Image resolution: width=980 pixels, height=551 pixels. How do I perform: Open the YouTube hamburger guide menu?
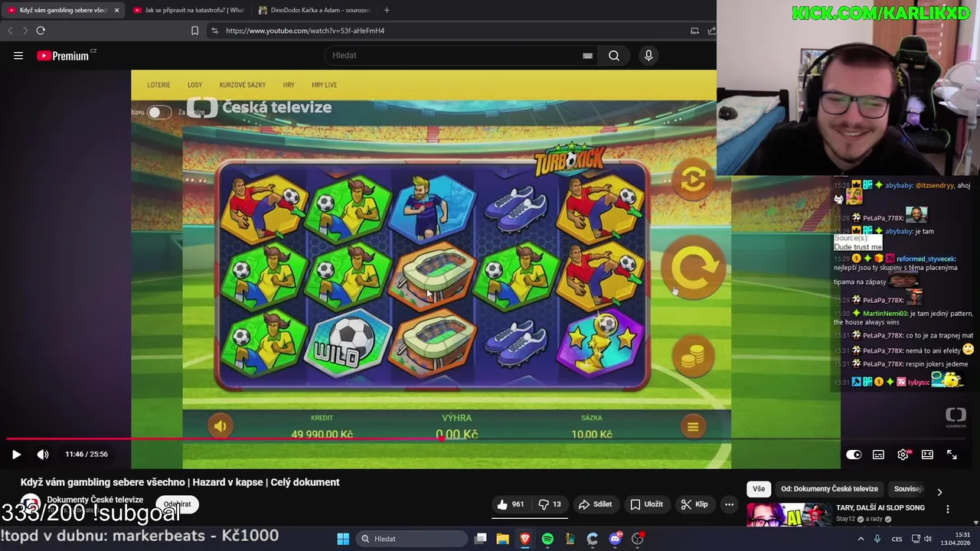tap(18, 55)
